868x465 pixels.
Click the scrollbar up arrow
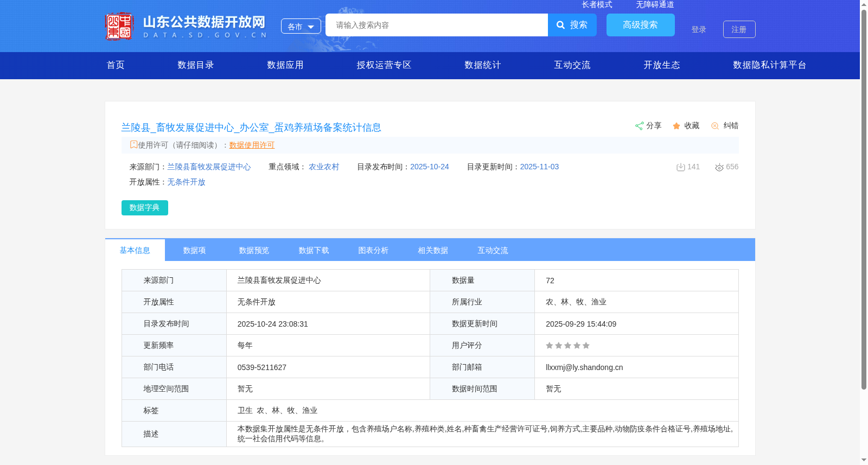(x=864, y=4)
